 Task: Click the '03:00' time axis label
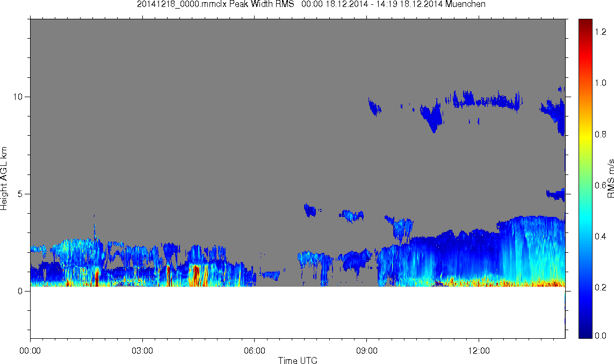[142, 351]
